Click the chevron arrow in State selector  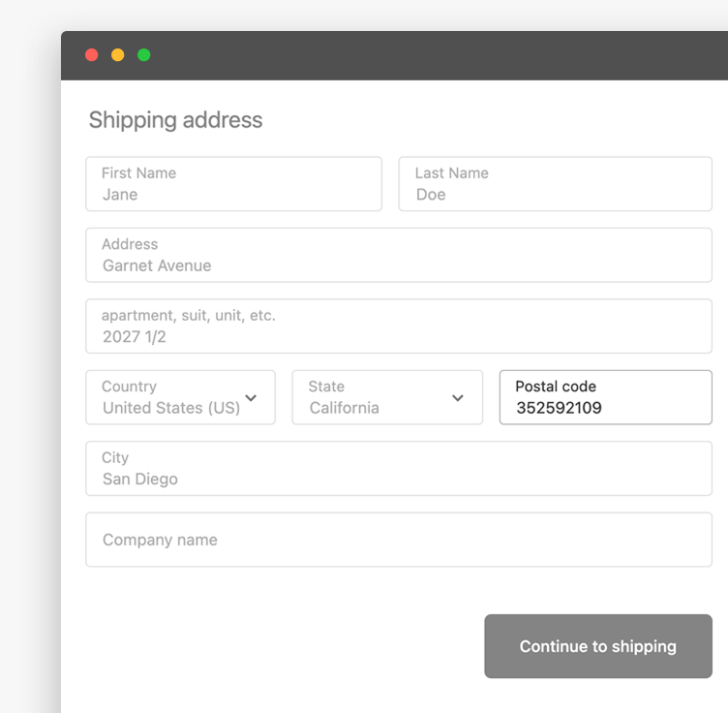[458, 398]
